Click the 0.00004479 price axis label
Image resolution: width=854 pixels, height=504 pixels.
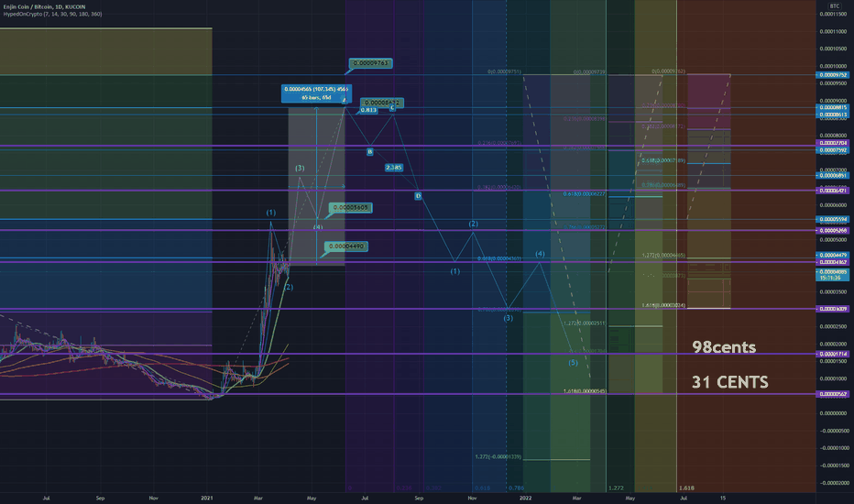click(x=832, y=255)
